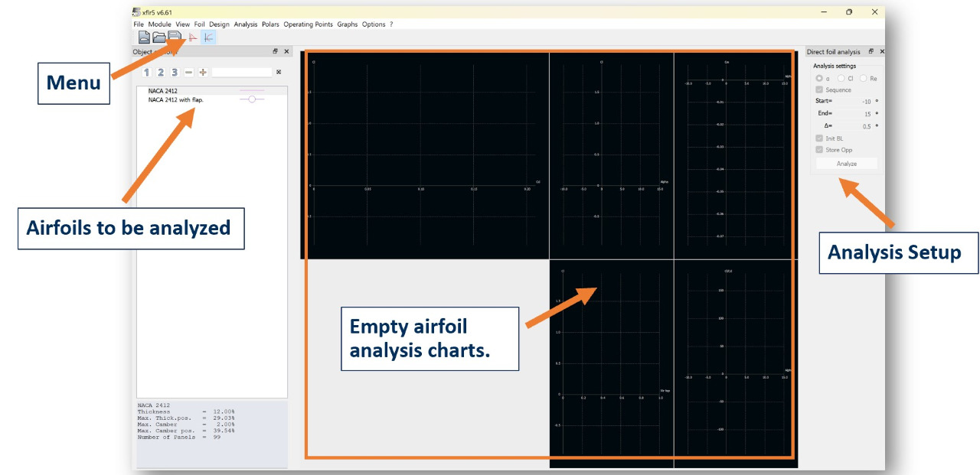The image size is (980, 475).
Task: Click the object explorer filter text field
Action: pyautogui.click(x=241, y=73)
